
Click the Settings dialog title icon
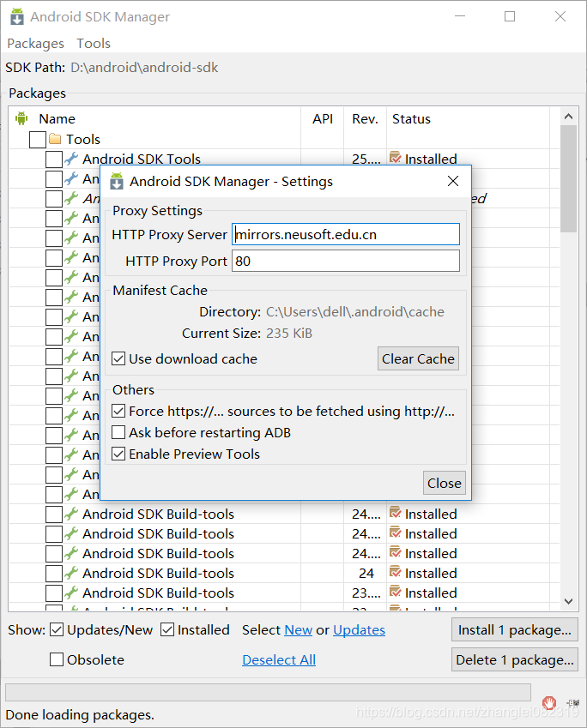(117, 181)
